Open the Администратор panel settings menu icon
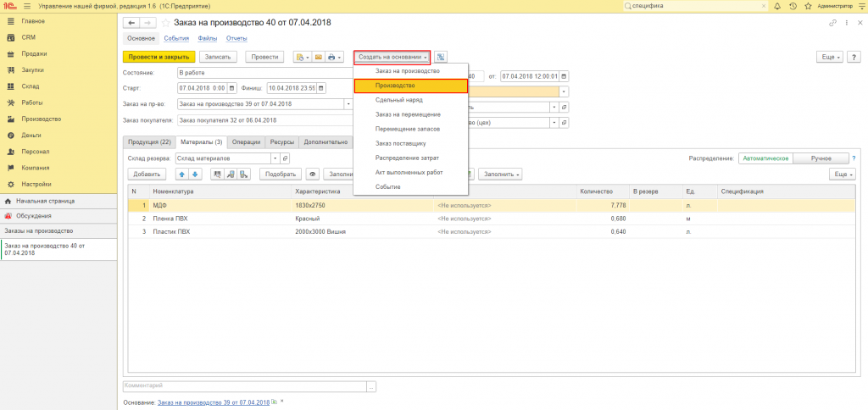 pyautogui.click(x=860, y=6)
